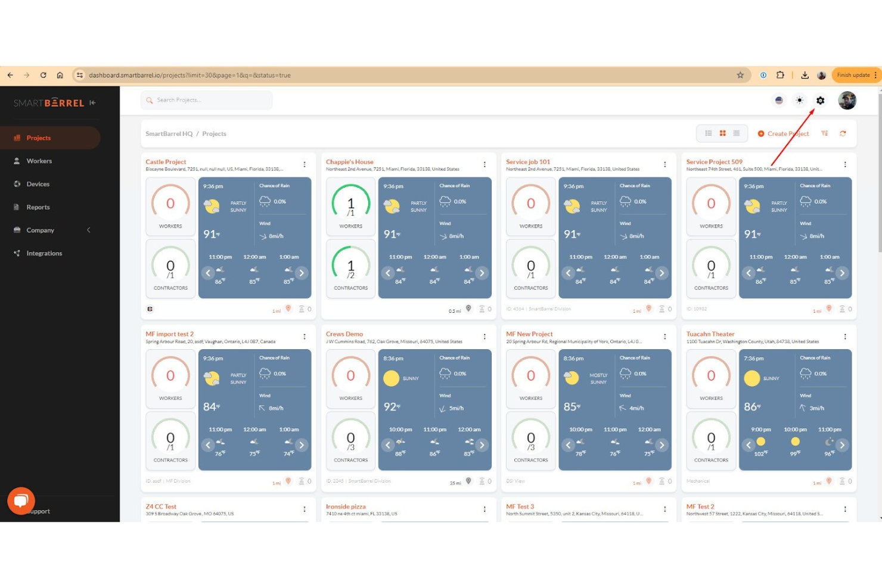Show previous forecast hours in MF New Project
This screenshot has width=882, height=588.
tap(569, 445)
